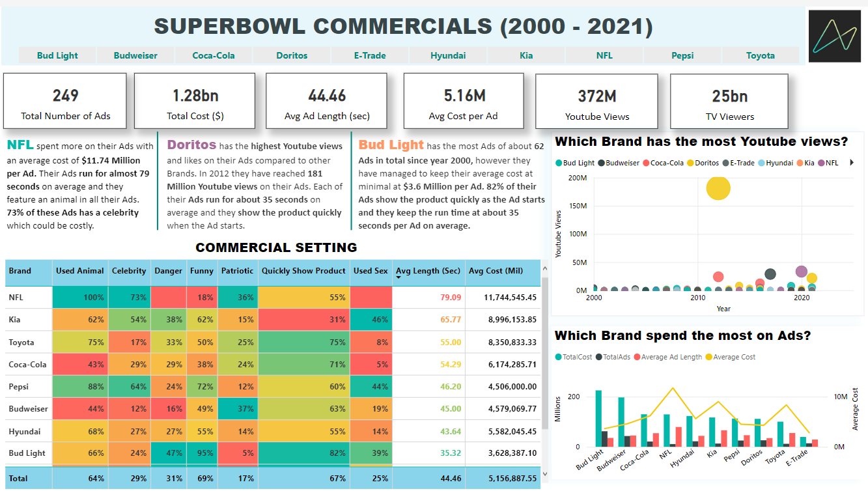Click the Pepsi brand cell

click(x=29, y=386)
